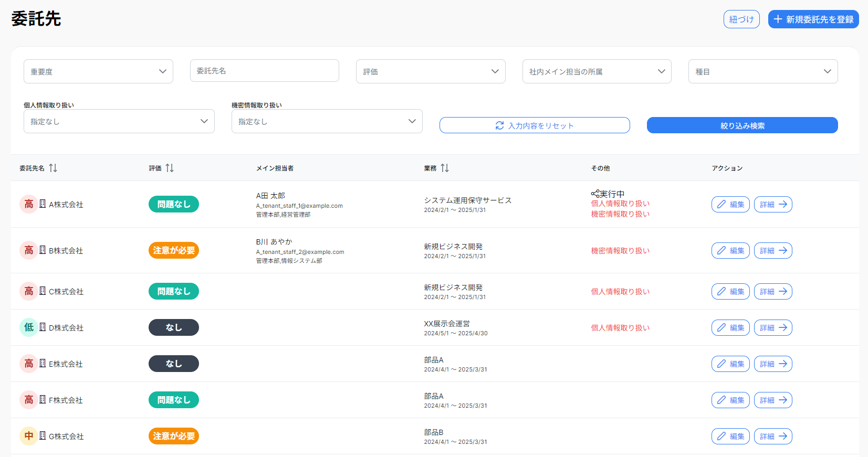The height and width of the screenshot is (457, 868).
Task: Click XX展示会運営 task name
Action: 447,324
